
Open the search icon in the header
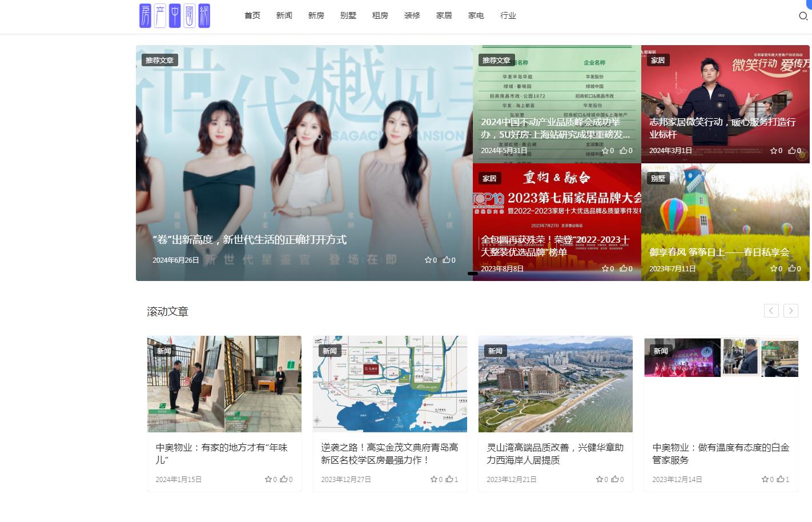[x=803, y=16]
